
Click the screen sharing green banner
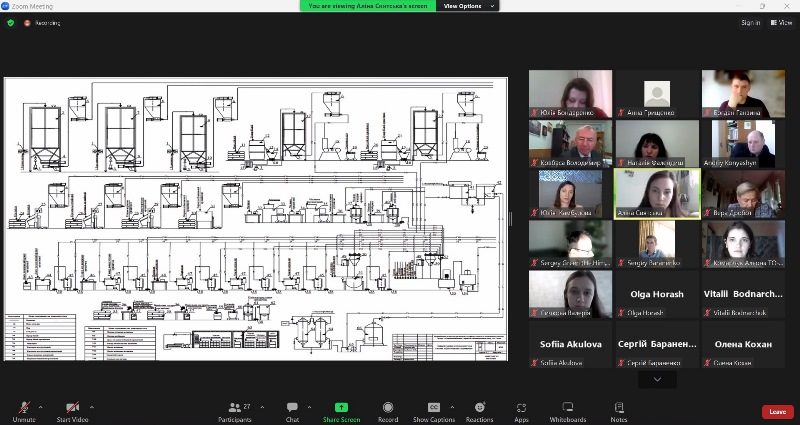[368, 6]
